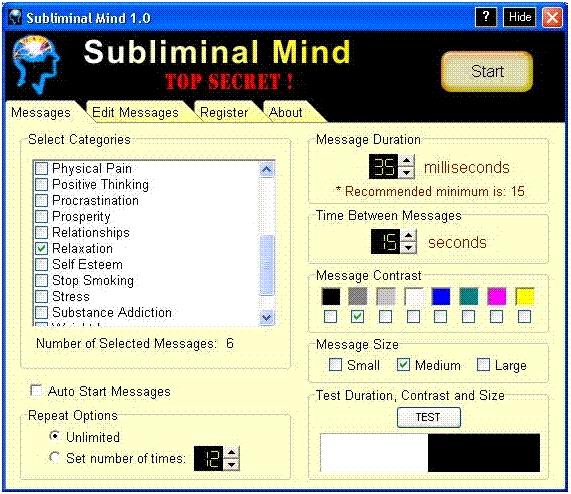Viewport: 571px width, 494px height.
Task: Choose the blue contrast color swatch
Action: click(441, 296)
